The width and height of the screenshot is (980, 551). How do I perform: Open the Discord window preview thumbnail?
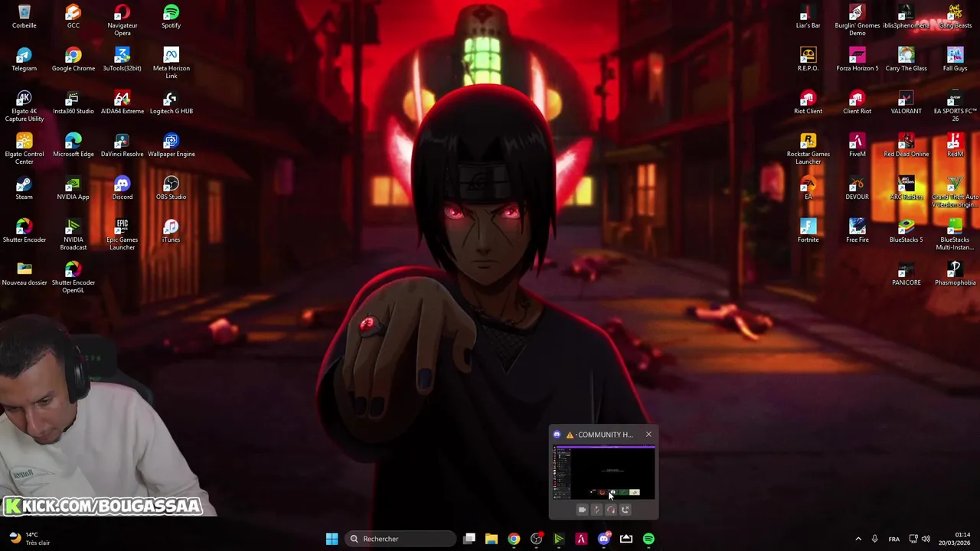click(604, 472)
